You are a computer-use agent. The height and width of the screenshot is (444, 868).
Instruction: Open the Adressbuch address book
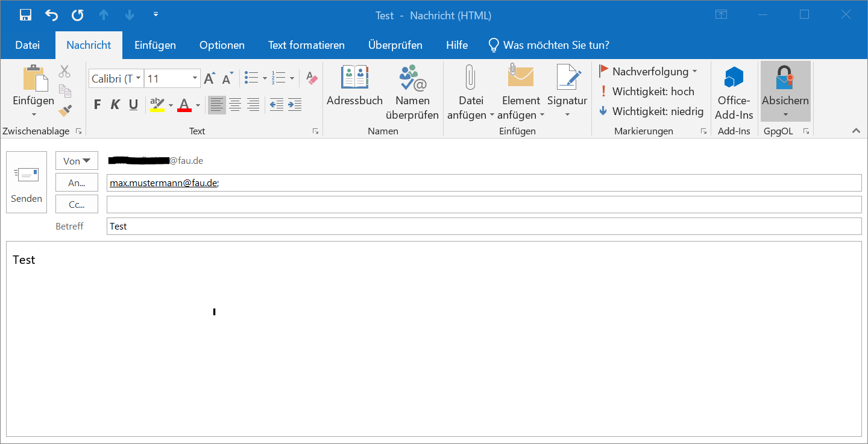(354, 78)
